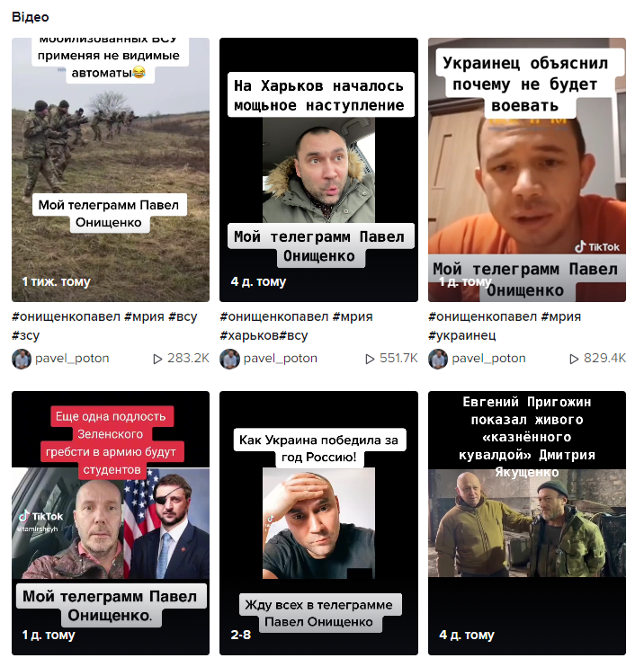The height and width of the screenshot is (658, 644).
Task: Open video about invisible automatic rifles
Action: [x=111, y=170]
